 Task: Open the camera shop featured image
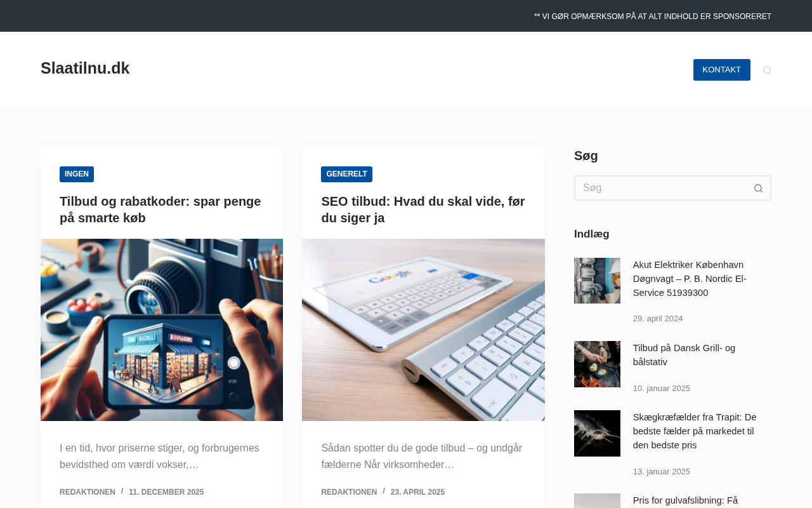162,330
